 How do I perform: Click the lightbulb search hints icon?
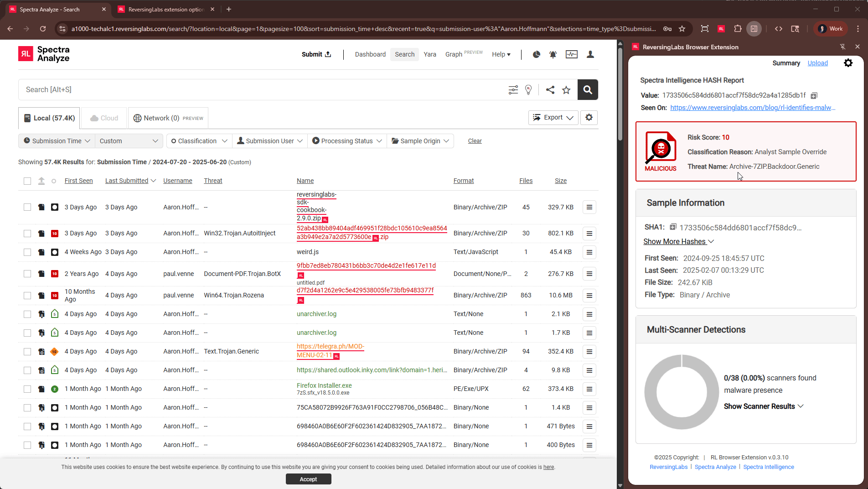tap(528, 90)
